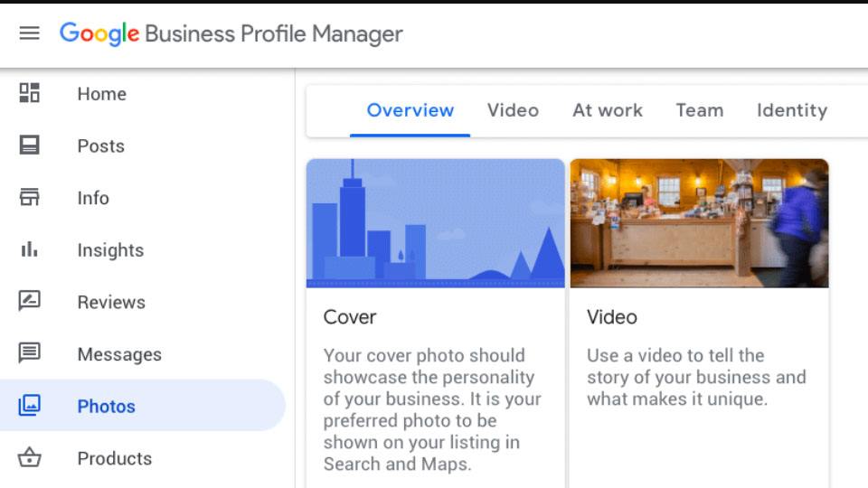Switch to the Video tab

pos(513,110)
